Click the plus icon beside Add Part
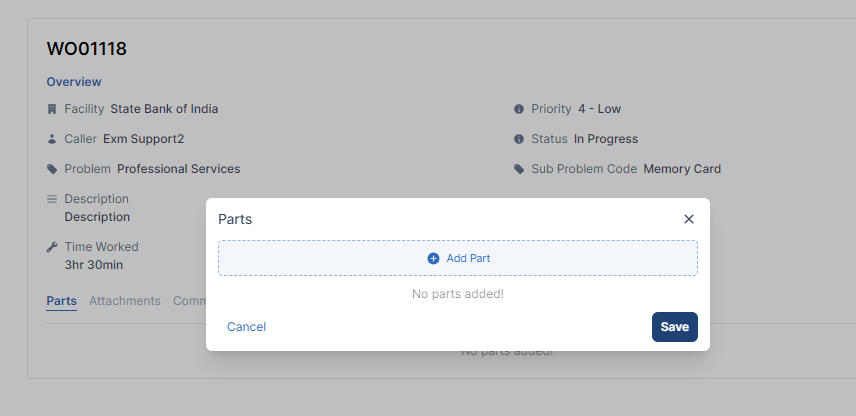 tap(433, 258)
